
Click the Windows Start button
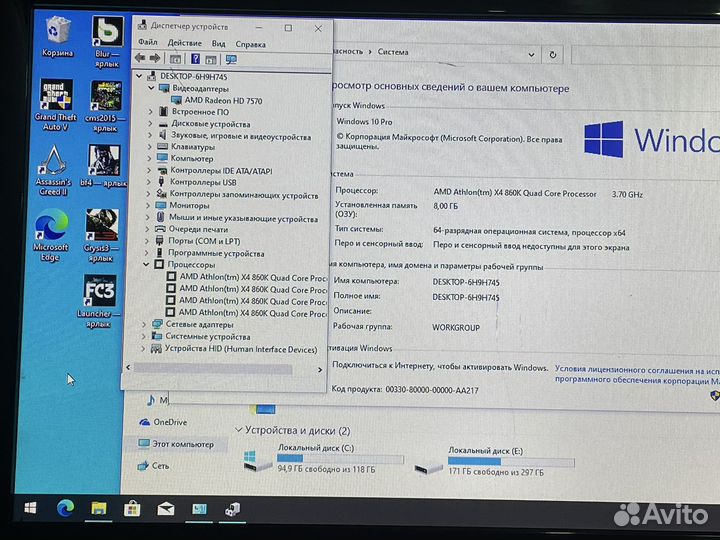(x=30, y=507)
